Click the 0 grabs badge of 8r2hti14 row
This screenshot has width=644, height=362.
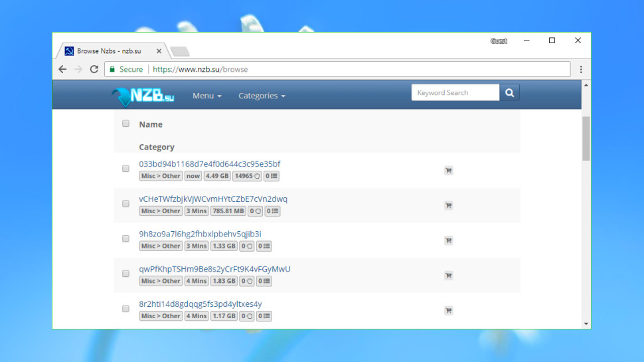pos(246,316)
